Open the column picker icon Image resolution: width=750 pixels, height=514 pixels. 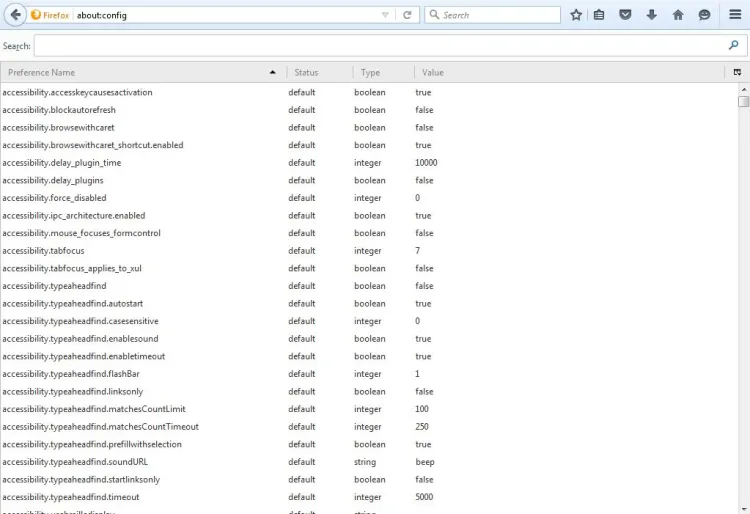click(x=737, y=72)
